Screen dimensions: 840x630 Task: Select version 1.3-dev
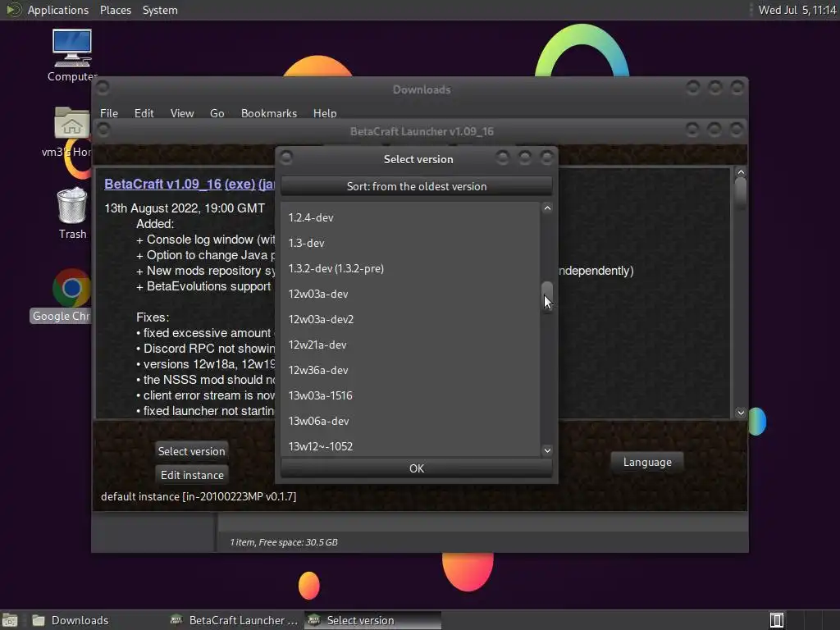[410, 243]
